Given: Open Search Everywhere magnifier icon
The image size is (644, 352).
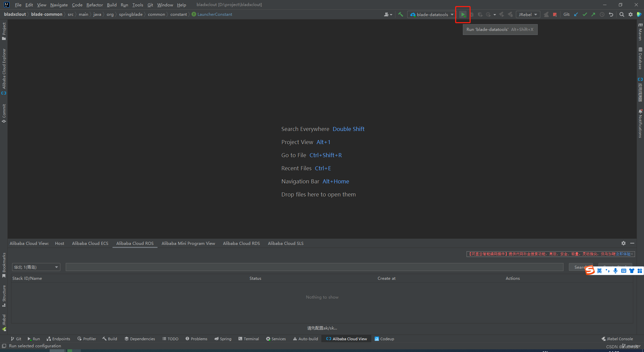Looking at the screenshot, I should [x=622, y=14].
